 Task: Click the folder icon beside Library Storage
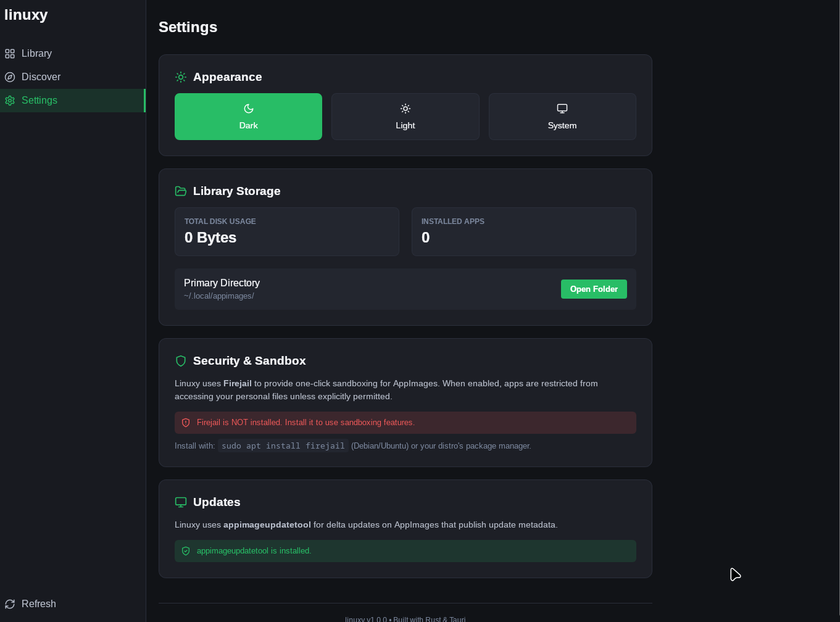pos(181,191)
